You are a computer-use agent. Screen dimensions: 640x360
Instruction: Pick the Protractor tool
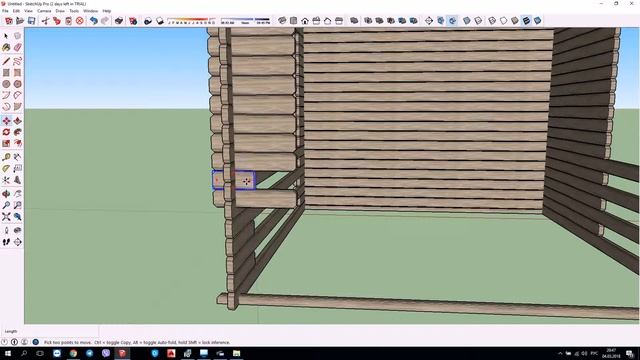6,169
